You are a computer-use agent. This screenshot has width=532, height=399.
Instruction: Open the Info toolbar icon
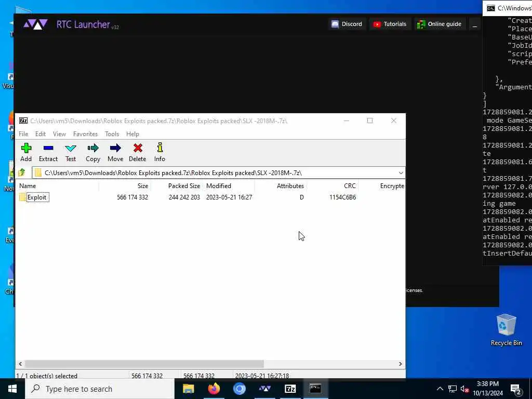click(x=160, y=152)
